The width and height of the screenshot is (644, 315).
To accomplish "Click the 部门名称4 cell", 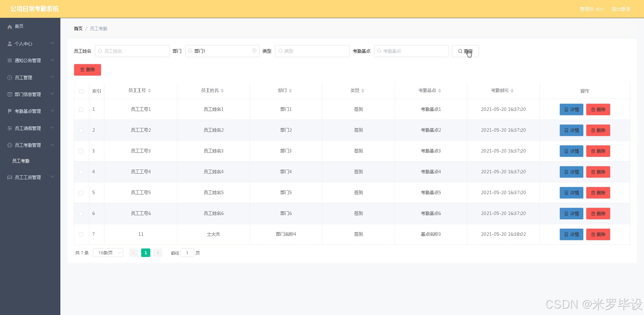I will tap(286, 234).
